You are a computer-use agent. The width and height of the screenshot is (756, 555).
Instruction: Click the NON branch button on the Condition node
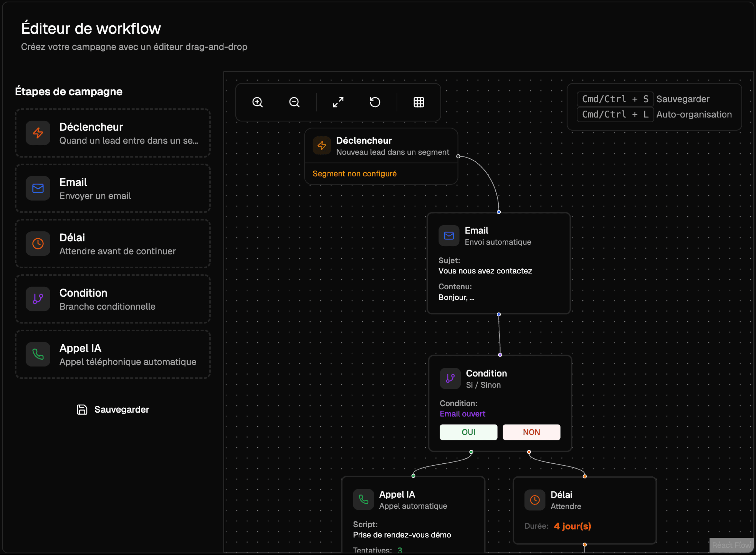tap(531, 432)
